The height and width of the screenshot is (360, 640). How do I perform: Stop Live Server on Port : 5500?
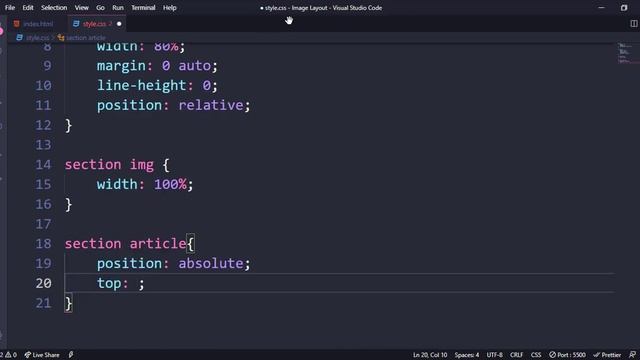(567, 355)
